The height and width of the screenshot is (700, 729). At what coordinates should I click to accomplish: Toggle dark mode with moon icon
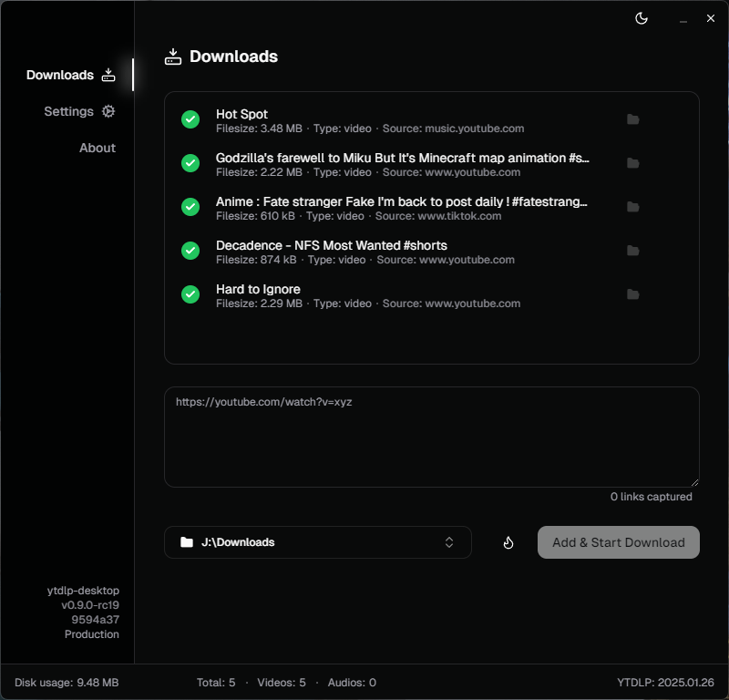(x=642, y=18)
